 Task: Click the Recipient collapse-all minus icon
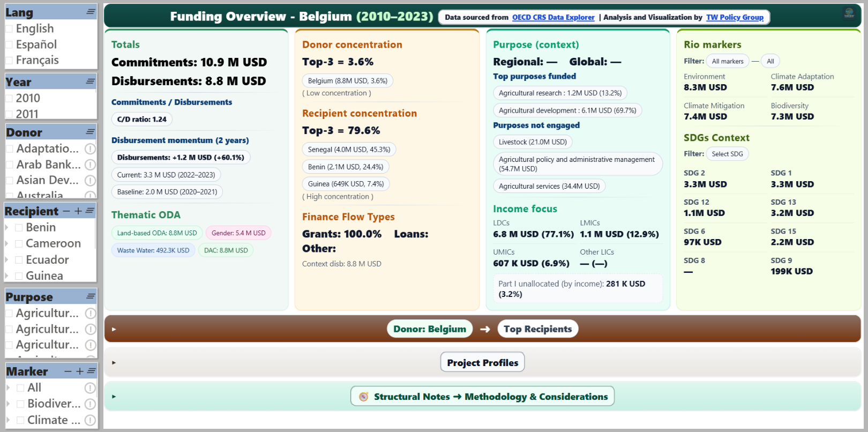(66, 211)
